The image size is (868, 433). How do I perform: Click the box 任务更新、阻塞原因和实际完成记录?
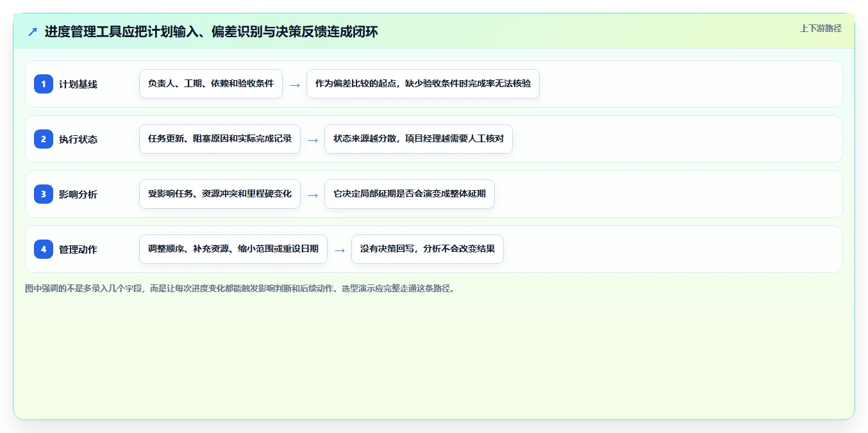[x=220, y=139]
